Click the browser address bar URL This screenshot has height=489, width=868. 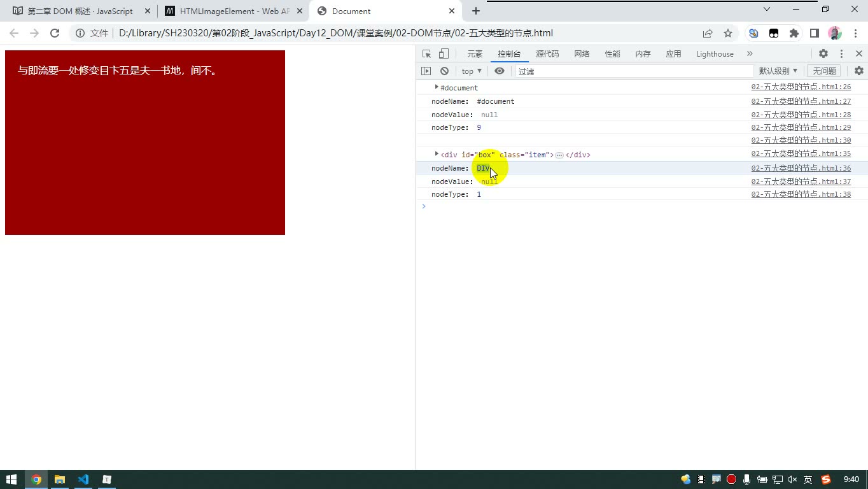[336, 33]
